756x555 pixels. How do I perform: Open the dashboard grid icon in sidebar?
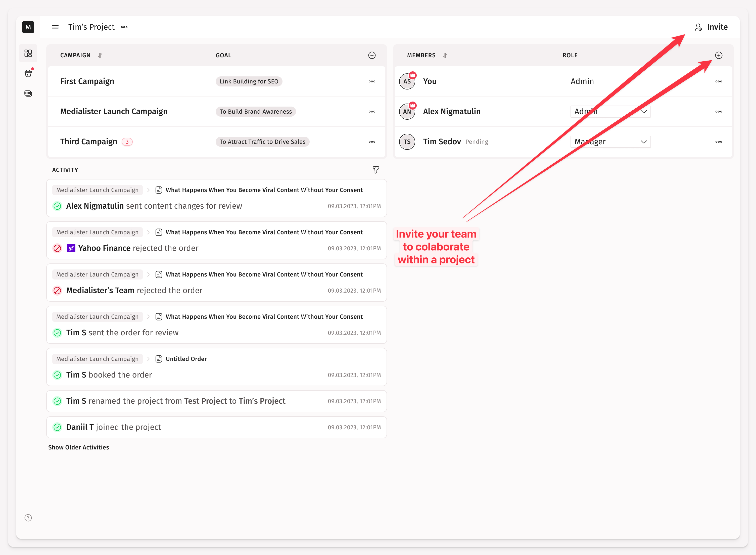tap(28, 54)
